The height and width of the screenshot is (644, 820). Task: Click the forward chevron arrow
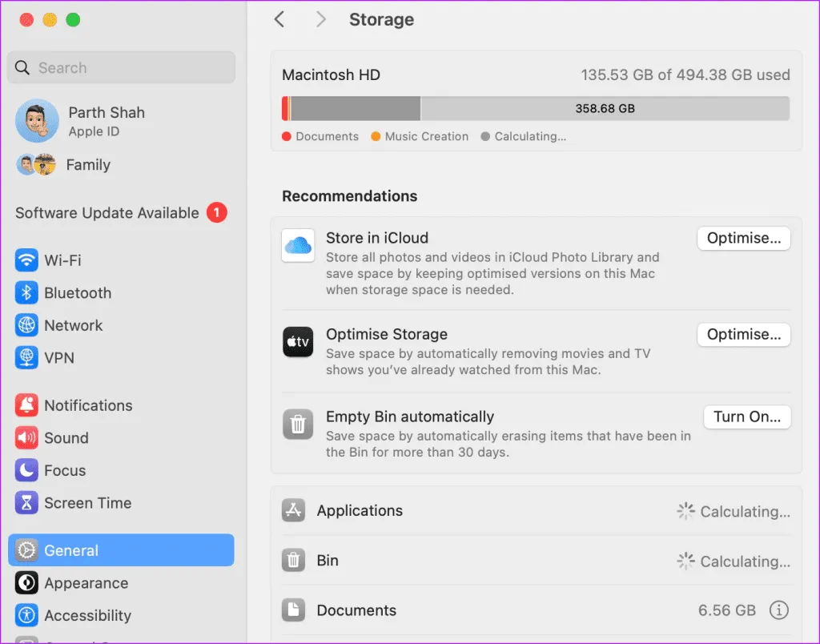(x=321, y=19)
